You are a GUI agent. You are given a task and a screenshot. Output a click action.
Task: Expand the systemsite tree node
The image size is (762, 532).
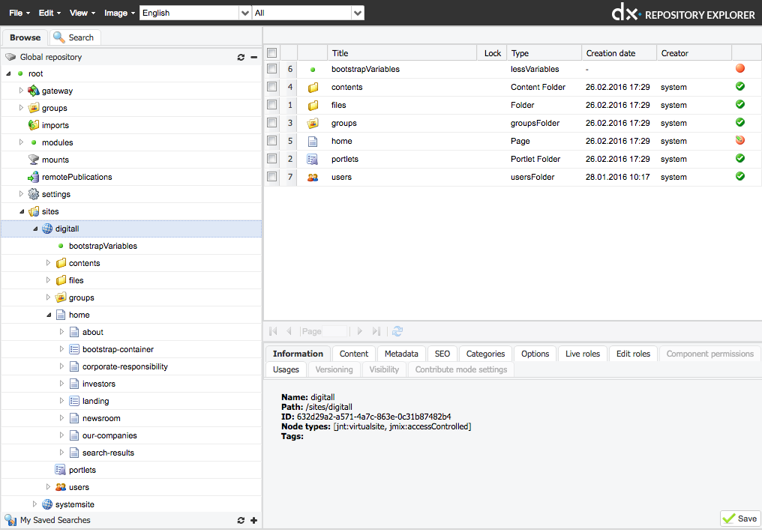34,504
